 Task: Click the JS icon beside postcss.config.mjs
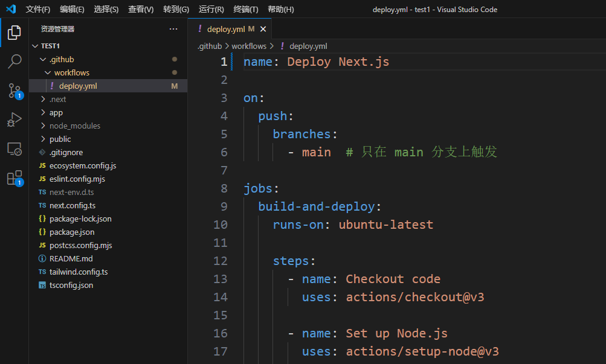click(x=42, y=245)
